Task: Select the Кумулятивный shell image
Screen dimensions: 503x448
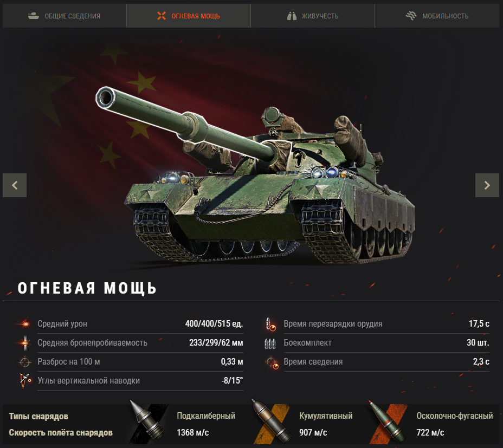Action: pyautogui.click(x=271, y=421)
